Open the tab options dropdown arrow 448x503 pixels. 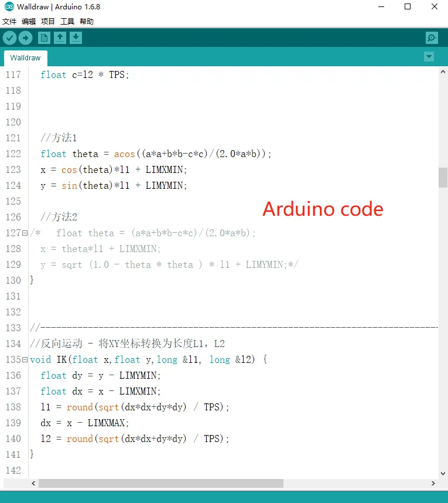[429, 57]
